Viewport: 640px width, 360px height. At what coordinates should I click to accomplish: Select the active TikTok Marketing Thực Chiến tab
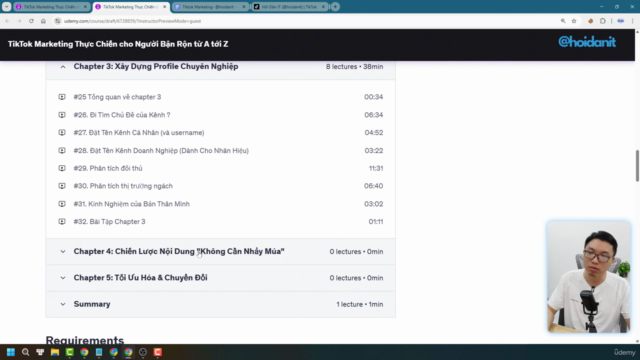pos(131,7)
